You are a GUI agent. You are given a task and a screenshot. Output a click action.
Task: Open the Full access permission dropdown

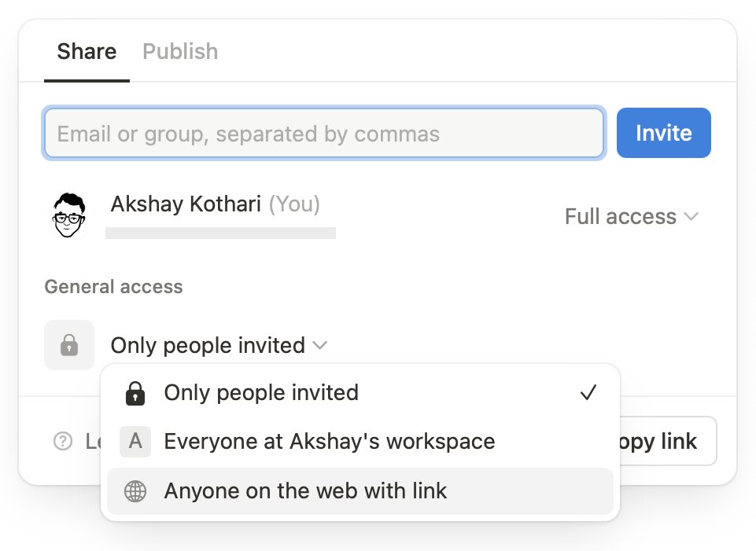(x=631, y=216)
